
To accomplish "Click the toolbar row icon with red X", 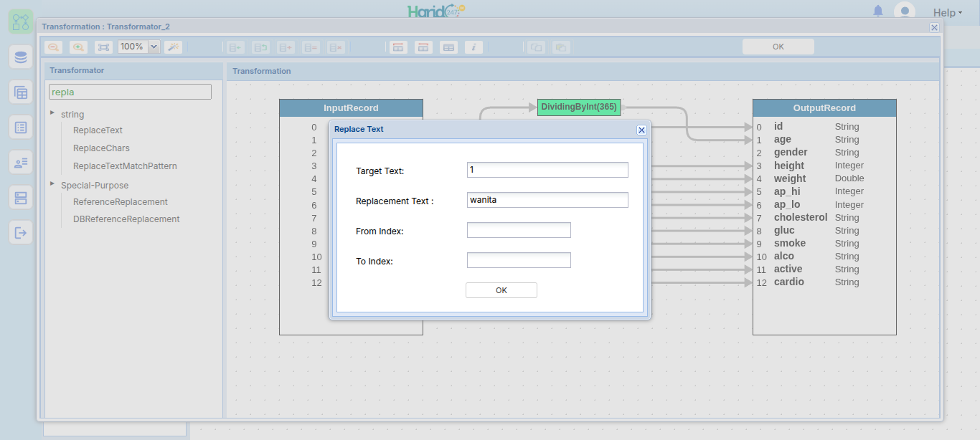I will [336, 47].
